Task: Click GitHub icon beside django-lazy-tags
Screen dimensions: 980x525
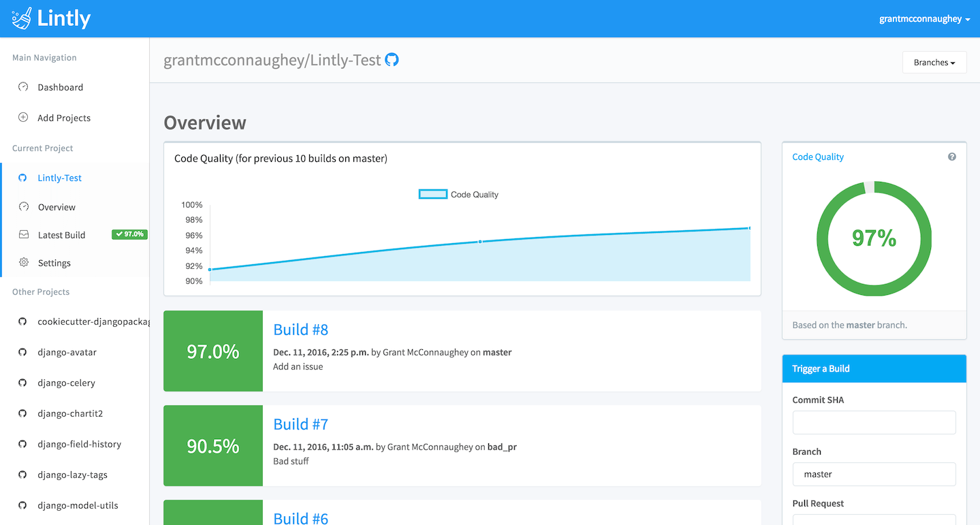Action: click(x=22, y=475)
